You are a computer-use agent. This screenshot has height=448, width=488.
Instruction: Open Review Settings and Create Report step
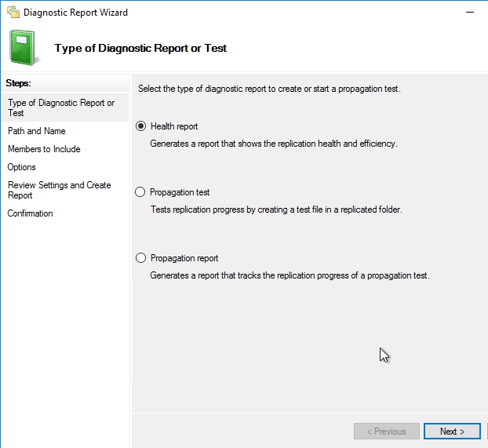(x=60, y=190)
